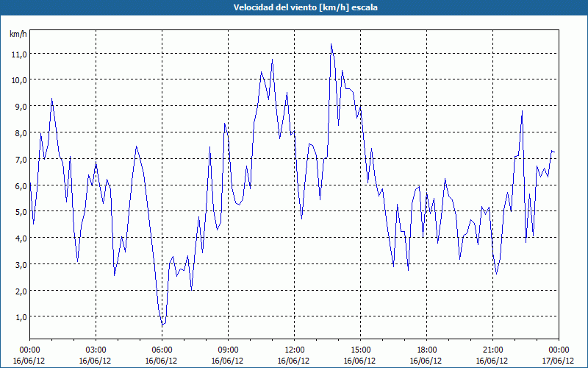Select the 9,0 y-axis label
Viewport: 588px width, 368px height.
point(21,107)
